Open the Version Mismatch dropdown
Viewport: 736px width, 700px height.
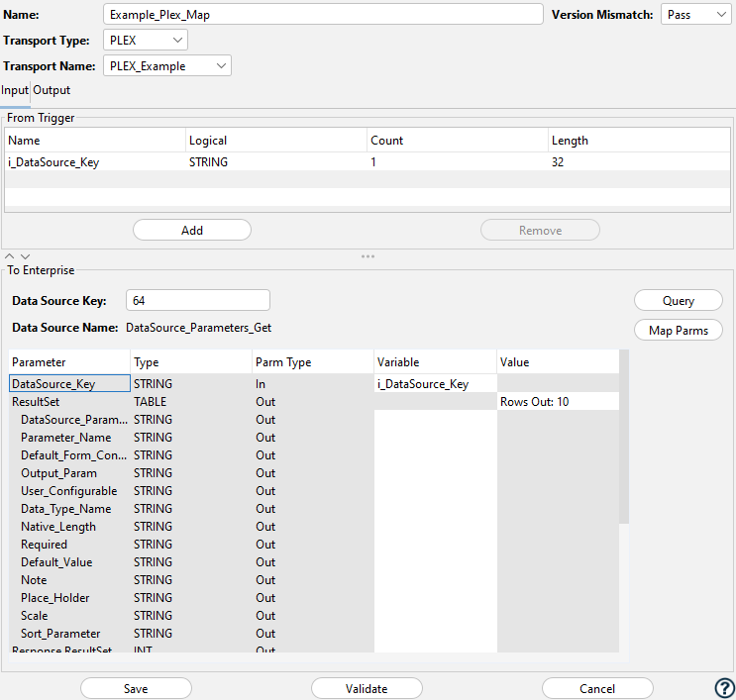tap(695, 15)
